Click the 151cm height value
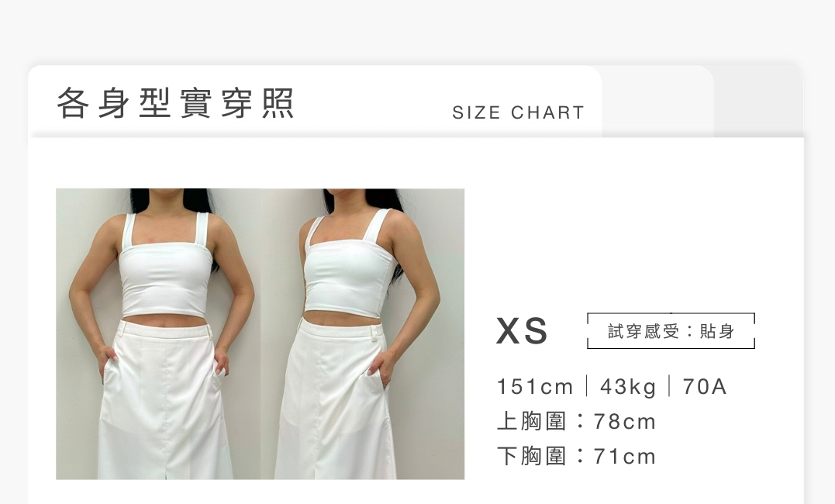 tap(535, 386)
